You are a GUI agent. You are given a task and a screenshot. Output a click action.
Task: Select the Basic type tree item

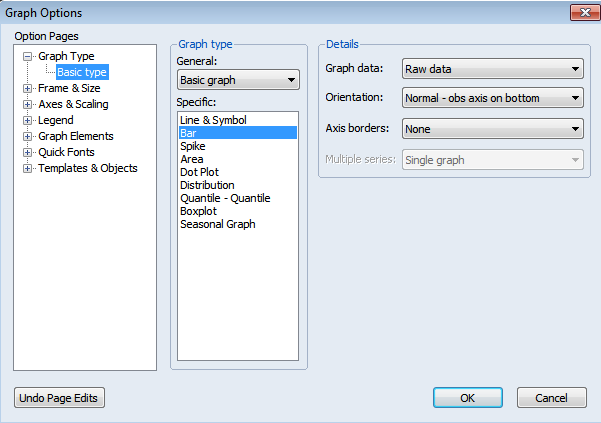point(81,72)
